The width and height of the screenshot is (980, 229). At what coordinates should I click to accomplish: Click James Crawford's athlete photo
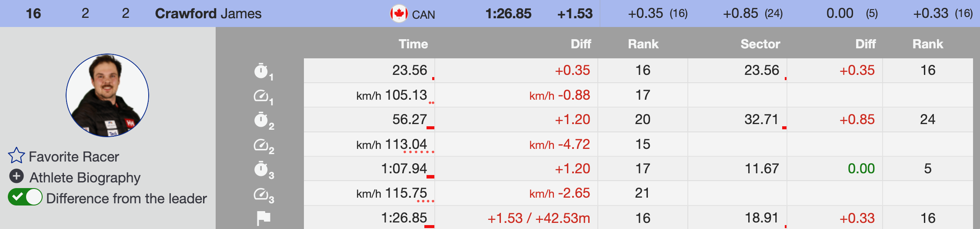click(107, 95)
